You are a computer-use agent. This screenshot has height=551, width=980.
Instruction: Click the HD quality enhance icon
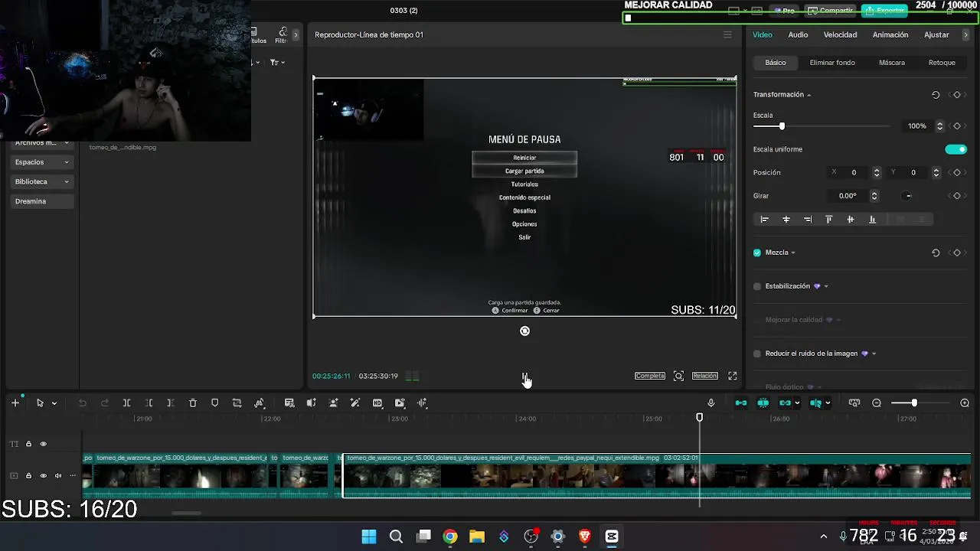point(377,403)
